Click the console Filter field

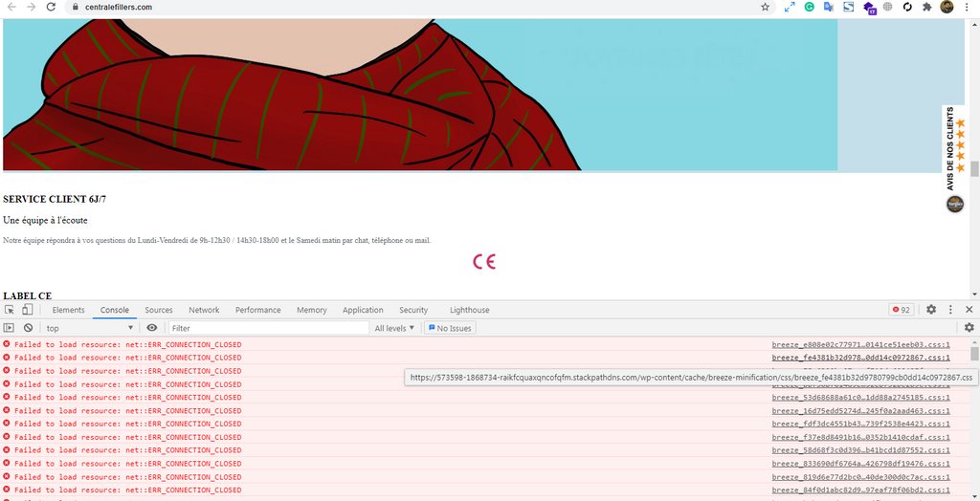tap(269, 328)
